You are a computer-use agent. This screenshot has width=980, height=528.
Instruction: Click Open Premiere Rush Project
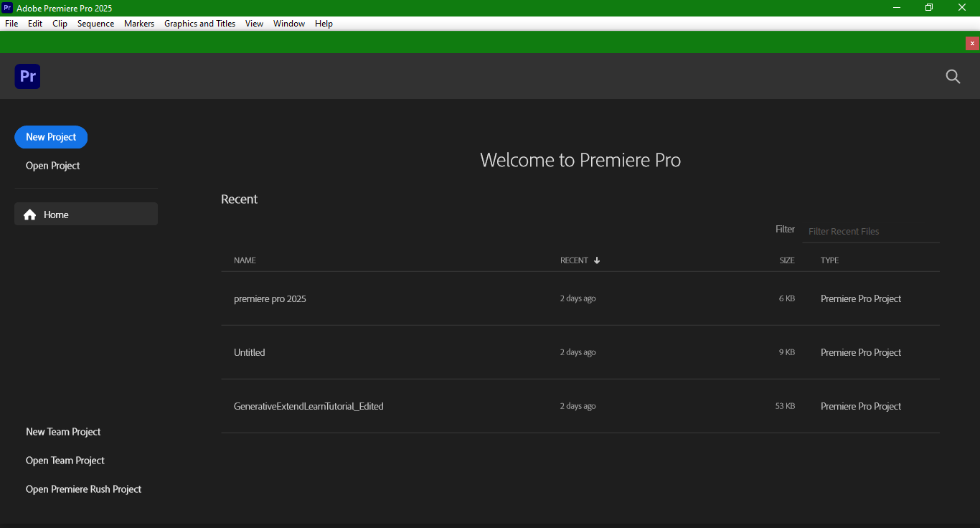pyautogui.click(x=84, y=489)
